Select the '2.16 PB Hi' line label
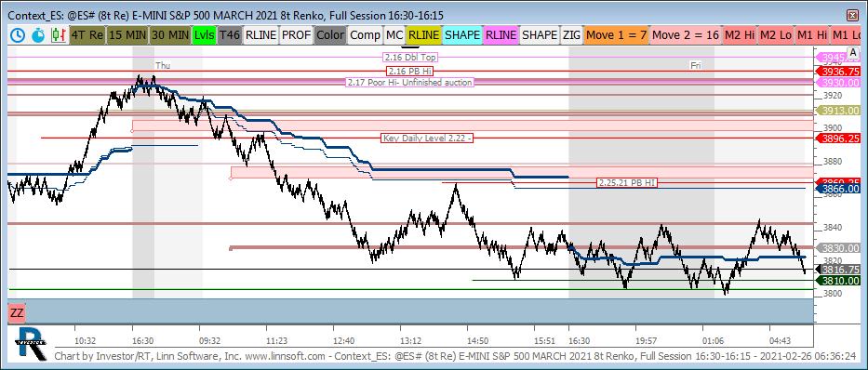This screenshot has height=370, width=868. (409, 72)
